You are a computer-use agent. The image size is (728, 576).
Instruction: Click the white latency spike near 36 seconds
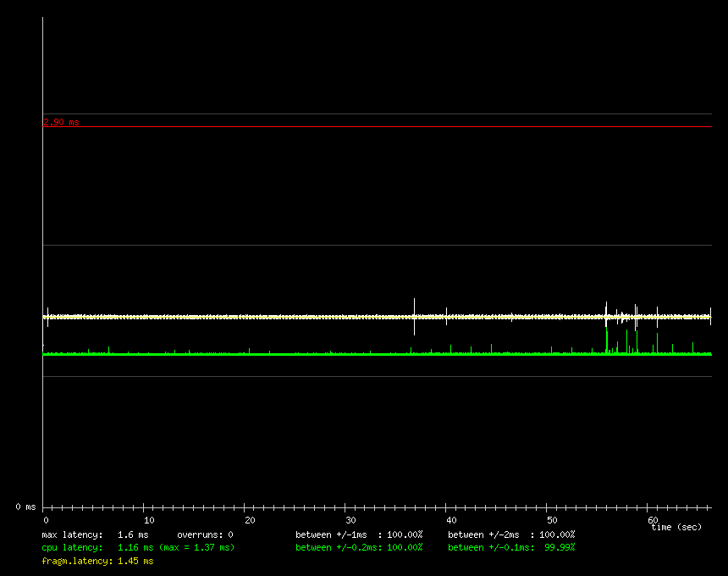tap(414, 315)
